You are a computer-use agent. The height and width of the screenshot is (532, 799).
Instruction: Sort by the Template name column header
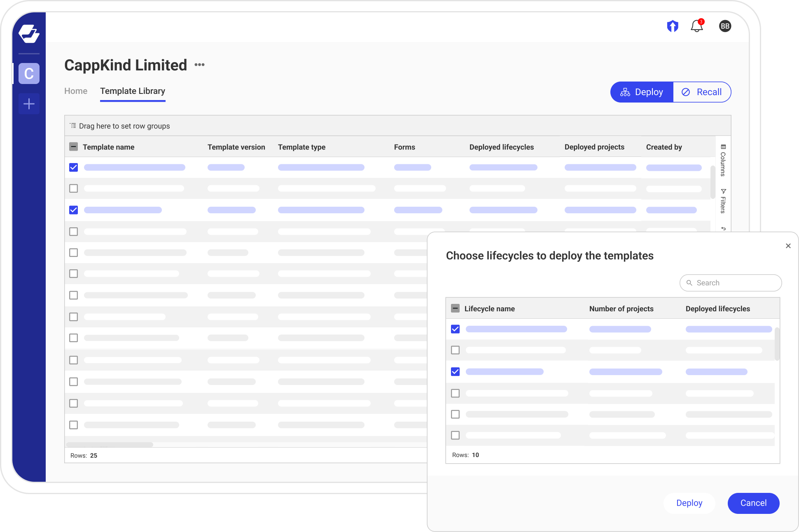coord(108,147)
